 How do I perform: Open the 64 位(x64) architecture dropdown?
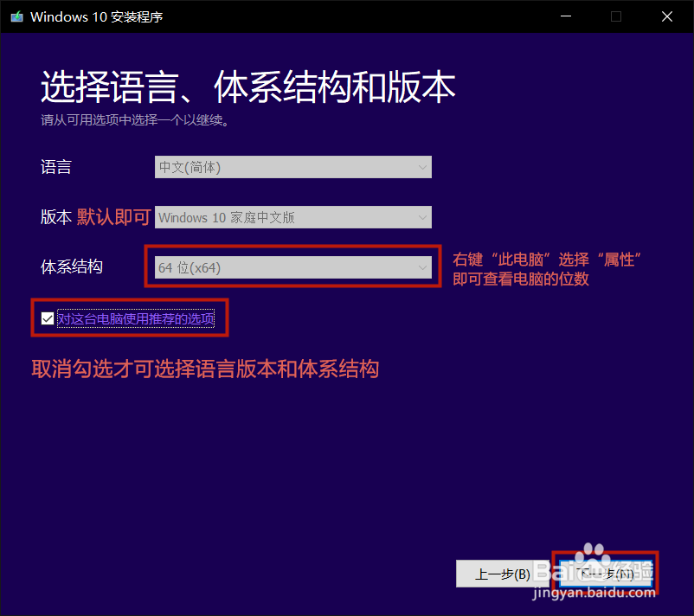pyautogui.click(x=292, y=267)
